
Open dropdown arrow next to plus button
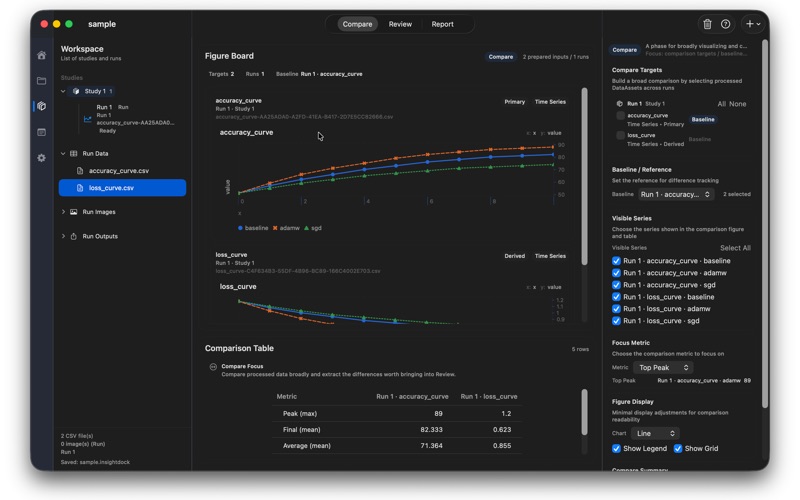759,24
